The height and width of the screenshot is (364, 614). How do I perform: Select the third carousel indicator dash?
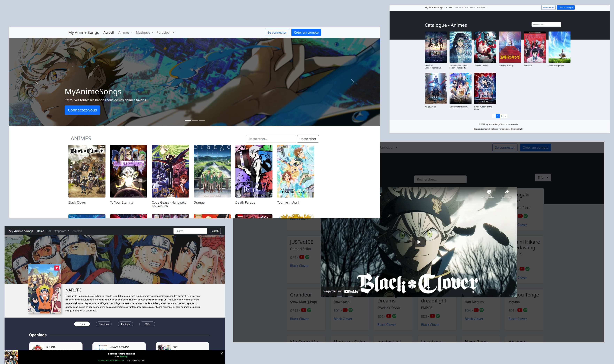click(x=202, y=120)
